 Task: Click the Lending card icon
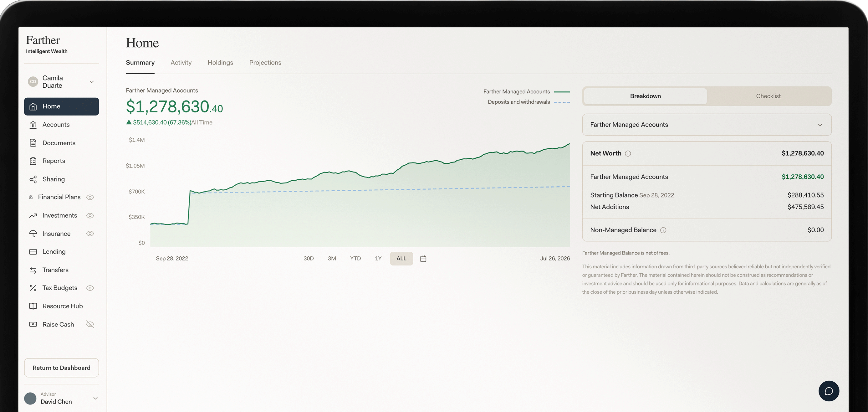(x=33, y=252)
